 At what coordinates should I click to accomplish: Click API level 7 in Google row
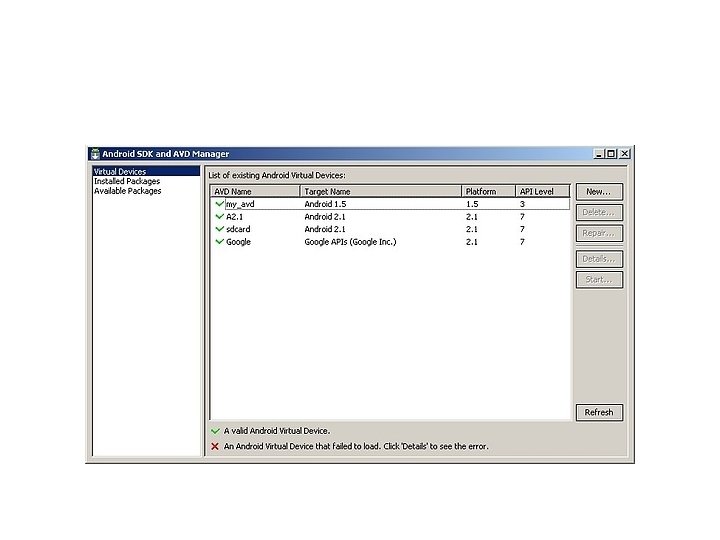(522, 242)
